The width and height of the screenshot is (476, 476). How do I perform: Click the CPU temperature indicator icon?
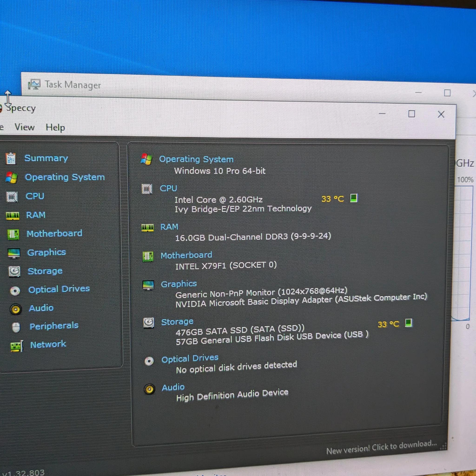[354, 198]
